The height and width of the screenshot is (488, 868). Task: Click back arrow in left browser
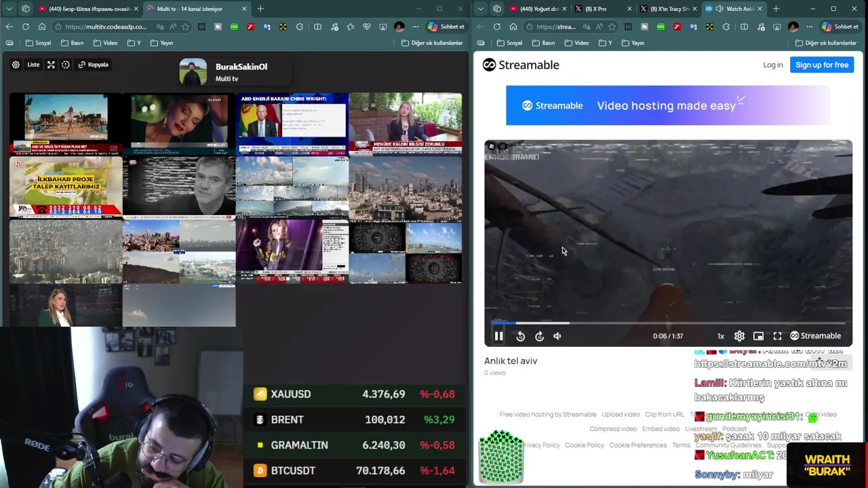(9, 26)
